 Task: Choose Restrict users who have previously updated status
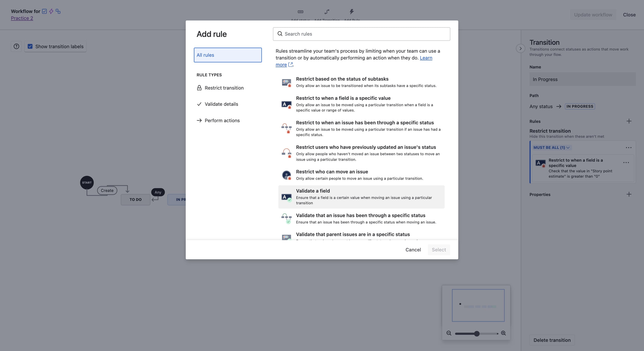(361, 153)
